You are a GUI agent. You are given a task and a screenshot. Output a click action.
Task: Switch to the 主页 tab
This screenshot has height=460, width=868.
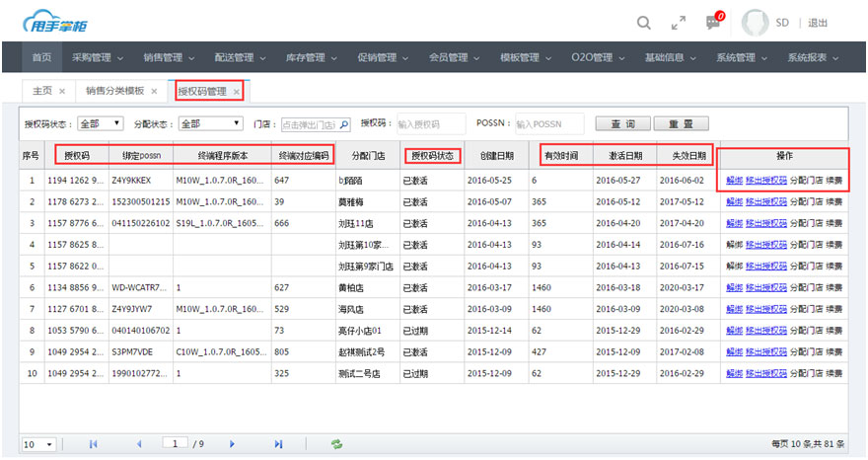[42, 91]
